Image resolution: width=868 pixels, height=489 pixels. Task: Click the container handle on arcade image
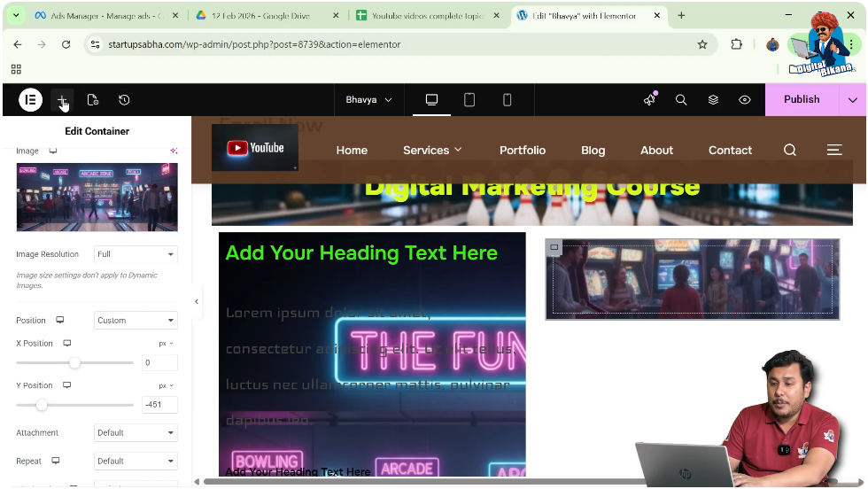click(554, 247)
